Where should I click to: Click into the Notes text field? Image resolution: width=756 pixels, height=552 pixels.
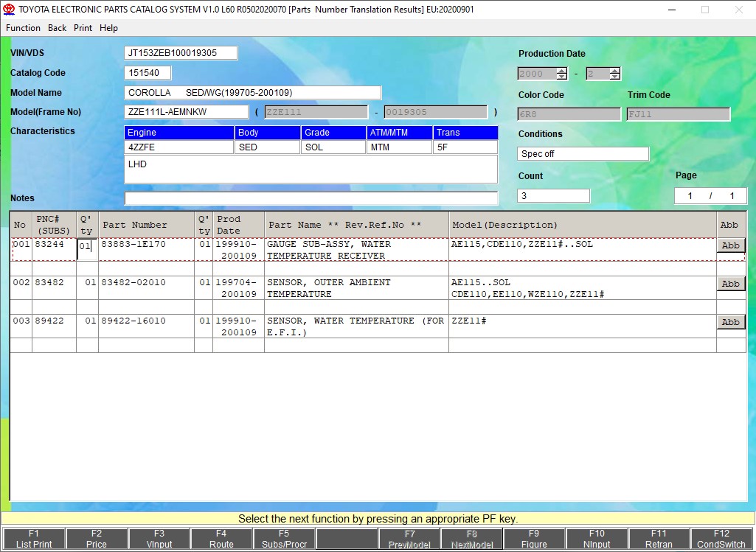[311, 198]
